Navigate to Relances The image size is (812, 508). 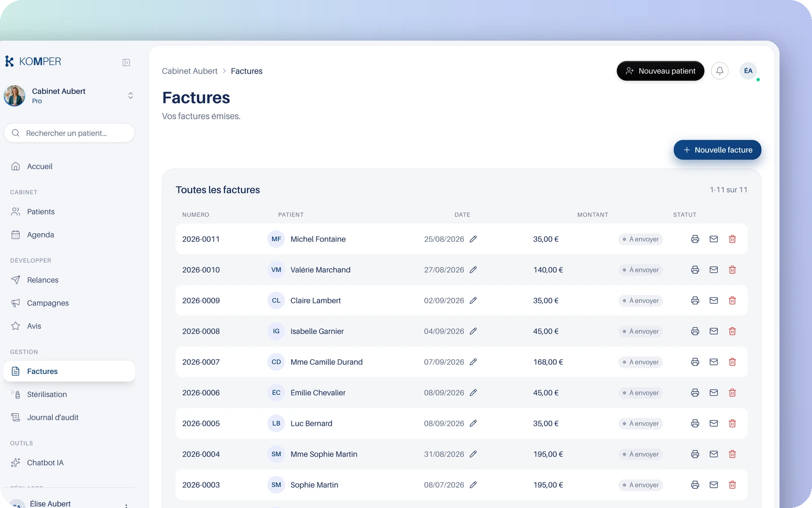69,280
